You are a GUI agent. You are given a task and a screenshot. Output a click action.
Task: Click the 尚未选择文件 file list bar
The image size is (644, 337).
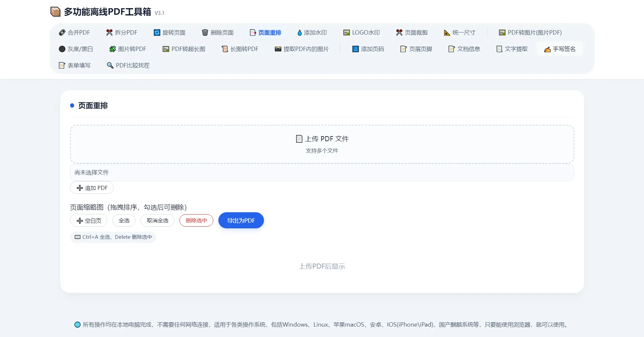[322, 172]
